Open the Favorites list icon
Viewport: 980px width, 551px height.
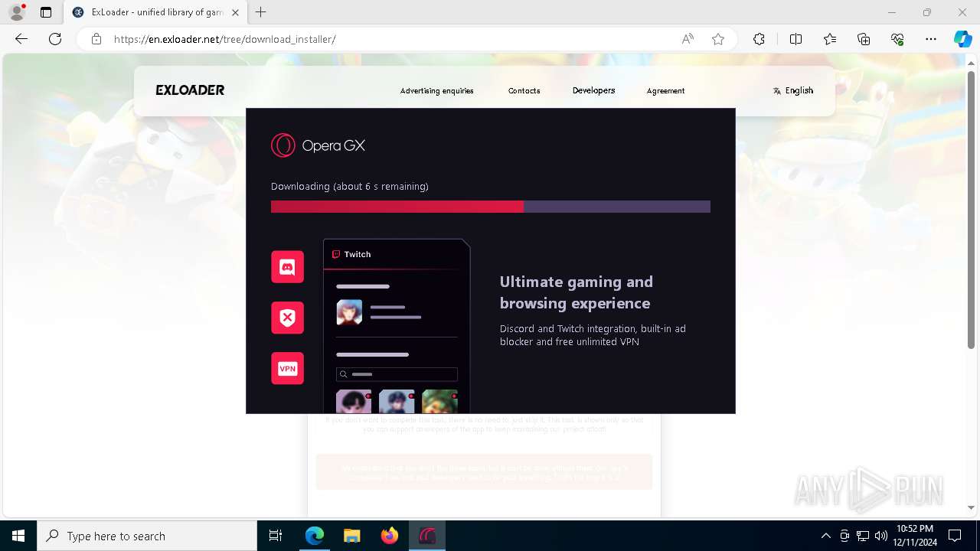click(830, 39)
